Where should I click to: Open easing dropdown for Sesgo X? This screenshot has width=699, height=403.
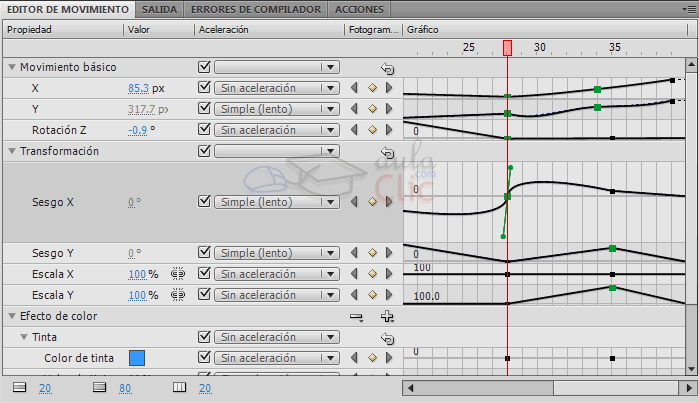click(277, 202)
